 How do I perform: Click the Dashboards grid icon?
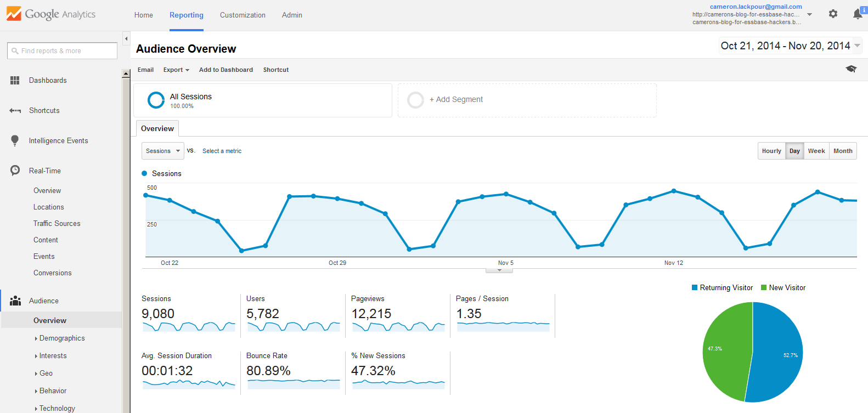click(x=15, y=80)
